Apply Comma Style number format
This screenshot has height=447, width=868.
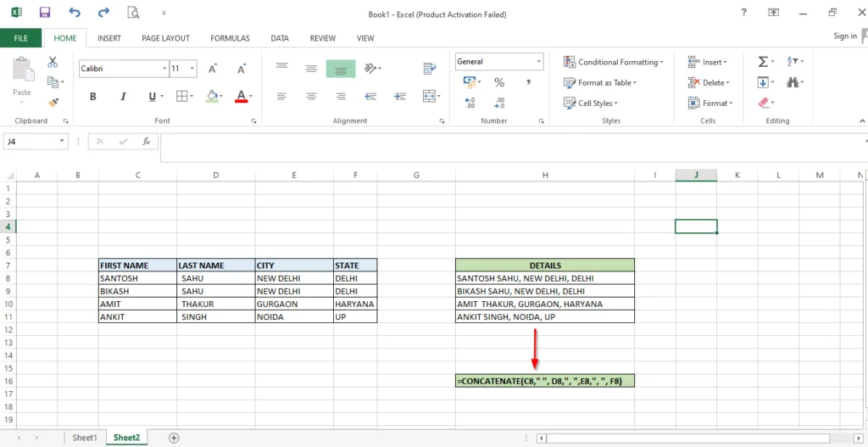pos(529,82)
